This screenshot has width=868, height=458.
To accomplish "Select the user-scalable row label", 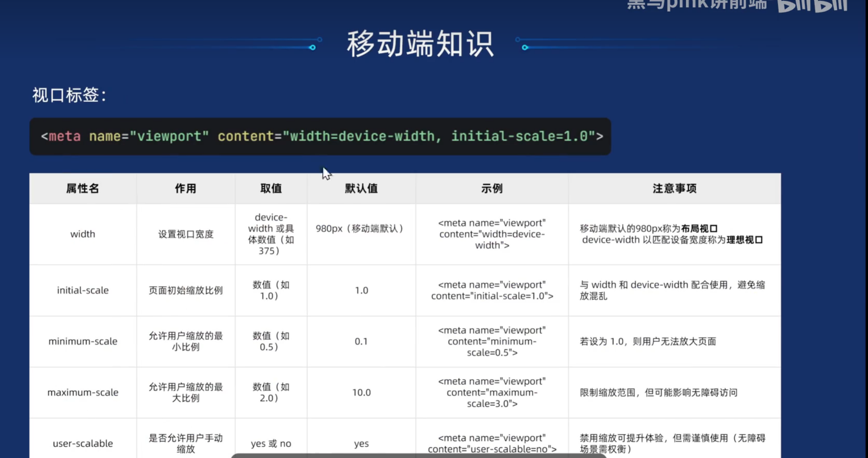I will point(83,443).
